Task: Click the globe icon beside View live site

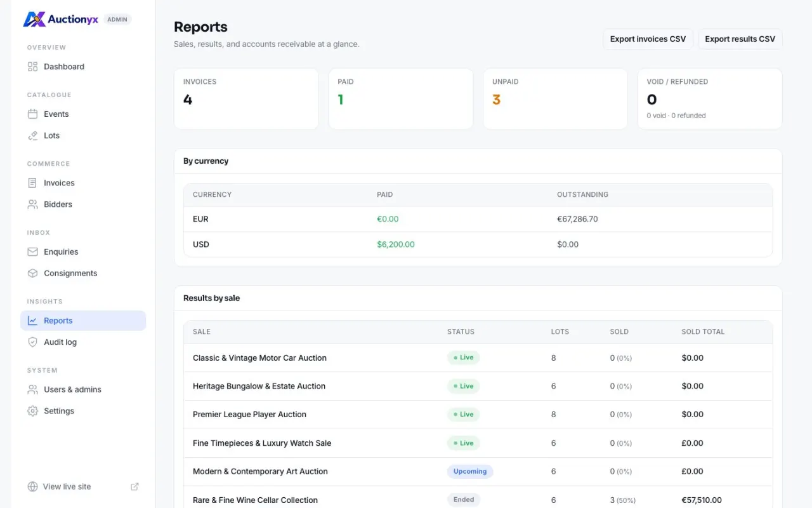Action: coord(33,487)
